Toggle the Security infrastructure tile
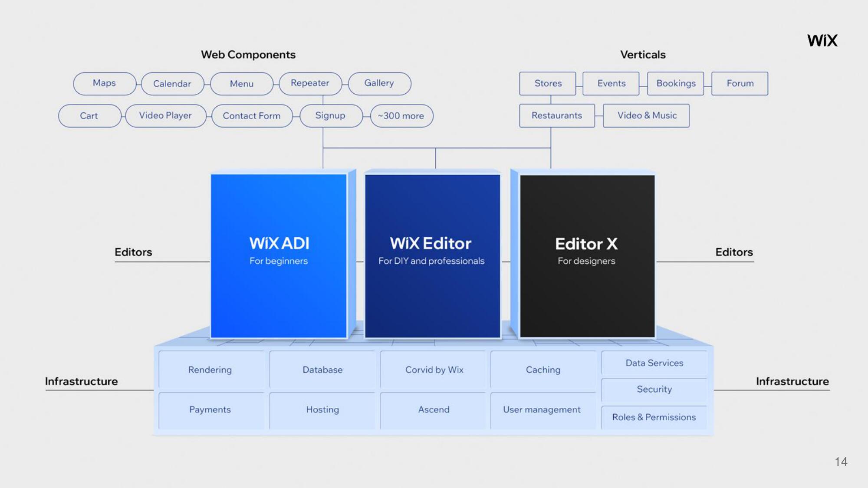Screen dimensions: 868x488 tap(654, 390)
